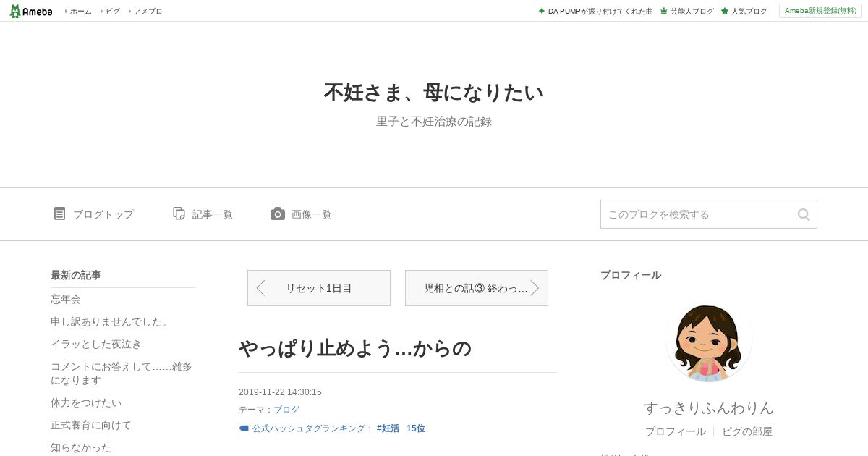Image resolution: width=868 pixels, height=456 pixels.
Task: Open 芸能人ブログ link
Action: (692, 12)
